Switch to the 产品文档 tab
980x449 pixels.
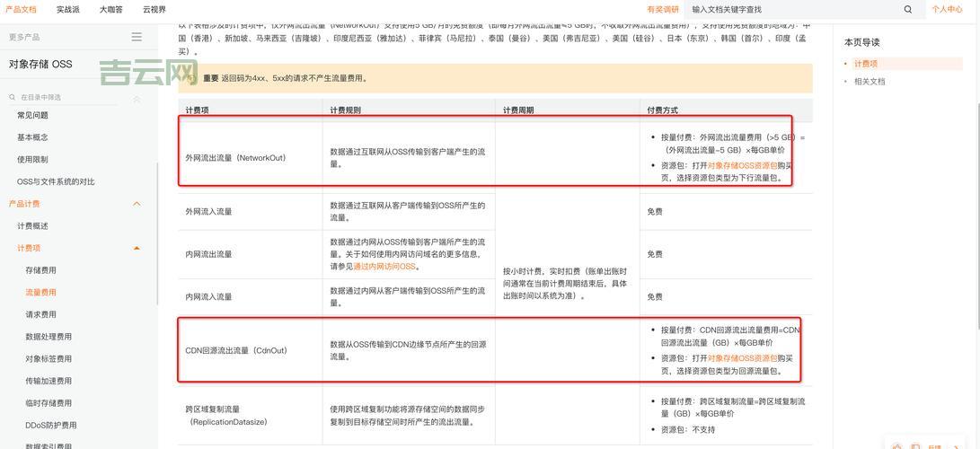(x=21, y=9)
